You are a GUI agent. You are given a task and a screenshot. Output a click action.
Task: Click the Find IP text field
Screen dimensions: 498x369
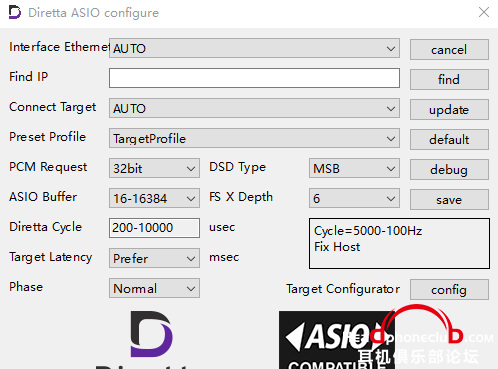254,78
